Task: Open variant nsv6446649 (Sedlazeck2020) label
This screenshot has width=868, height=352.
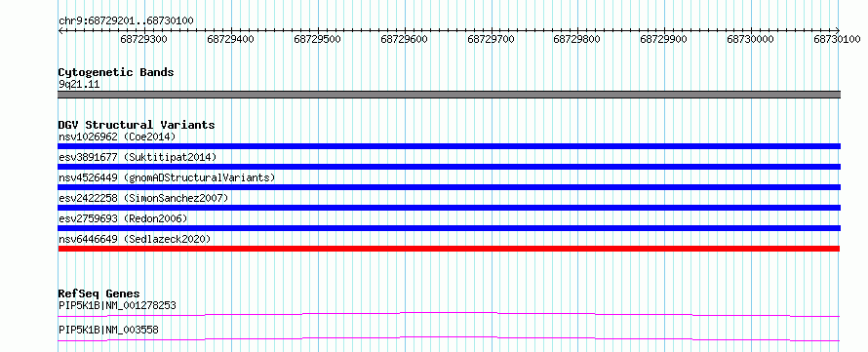Action: point(135,239)
